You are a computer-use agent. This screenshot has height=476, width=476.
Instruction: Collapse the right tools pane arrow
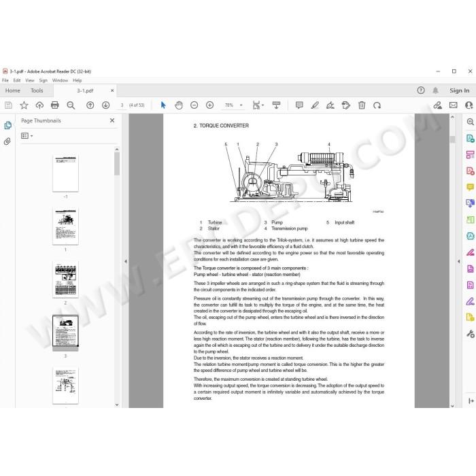coord(459,261)
